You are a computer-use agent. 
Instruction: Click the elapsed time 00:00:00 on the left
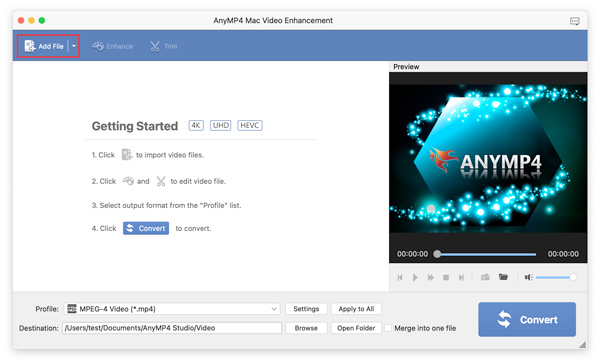(412, 254)
